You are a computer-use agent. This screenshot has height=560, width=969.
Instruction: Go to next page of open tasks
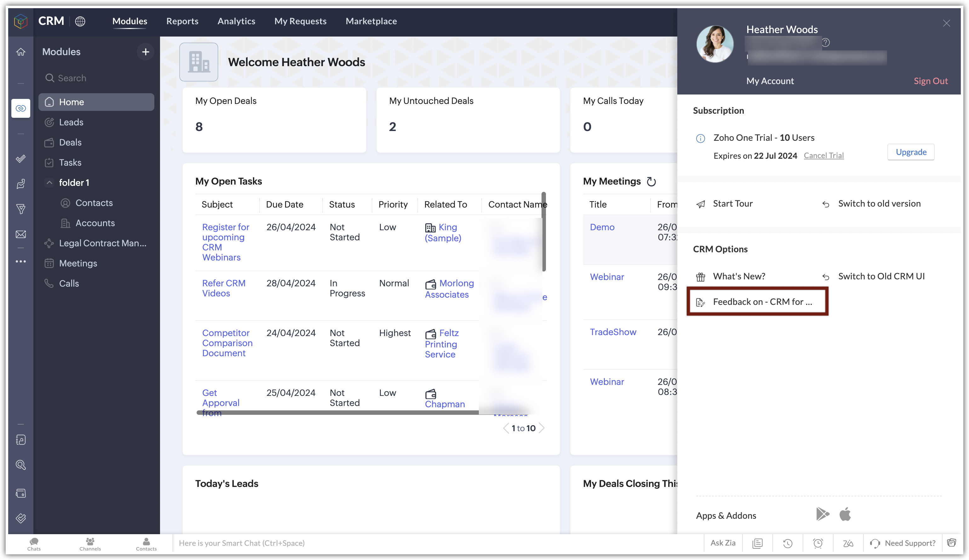542,428
